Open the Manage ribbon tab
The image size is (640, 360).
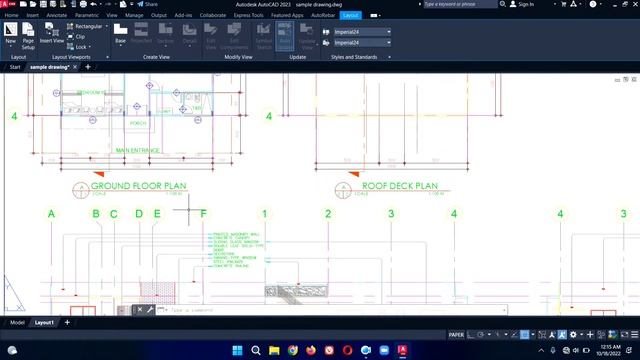coord(134,15)
